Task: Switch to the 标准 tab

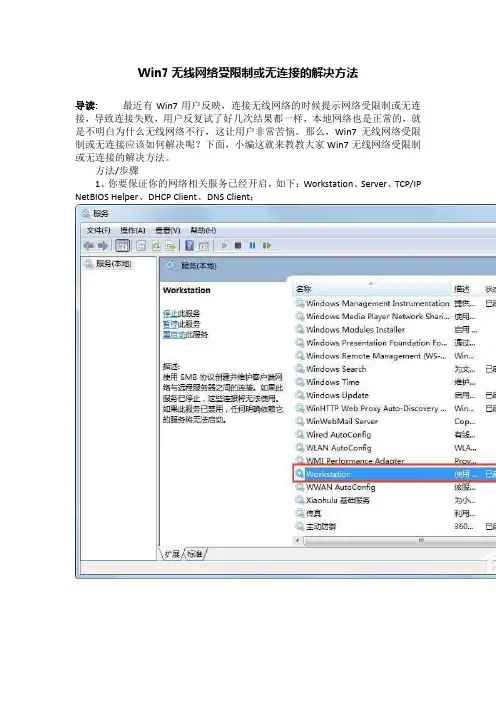Action: coord(194,554)
